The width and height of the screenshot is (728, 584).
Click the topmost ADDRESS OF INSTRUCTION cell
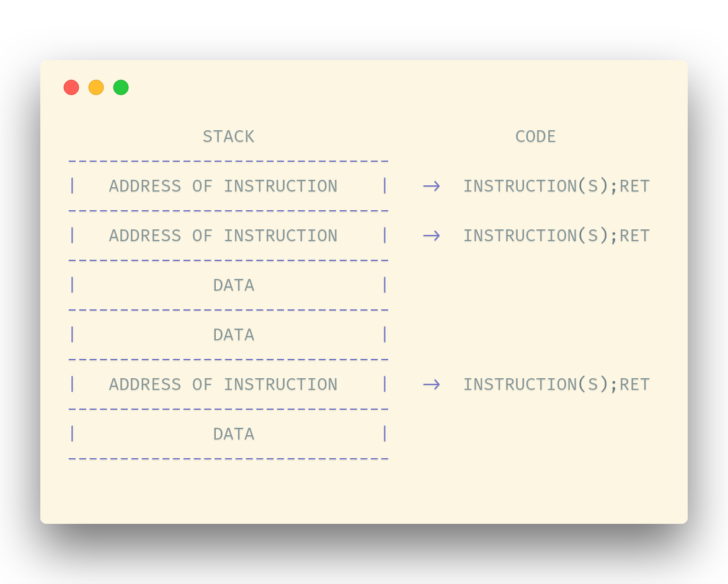[223, 186]
